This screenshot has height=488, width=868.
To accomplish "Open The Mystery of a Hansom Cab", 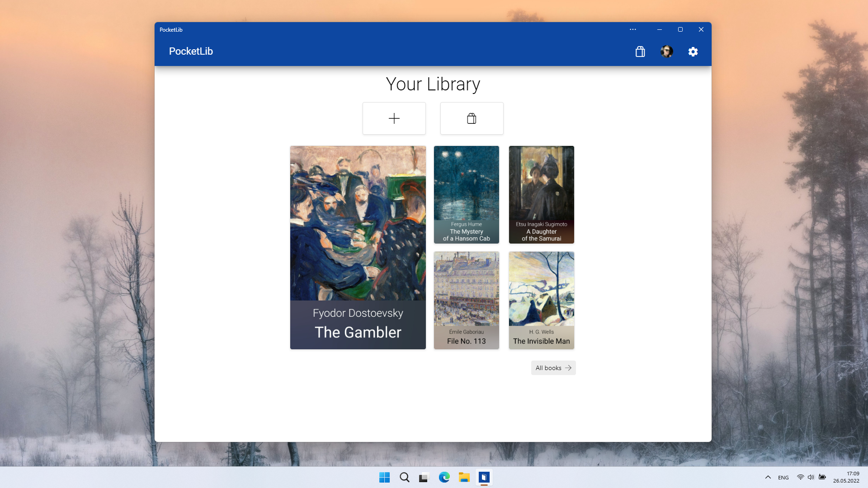I will pos(466,194).
